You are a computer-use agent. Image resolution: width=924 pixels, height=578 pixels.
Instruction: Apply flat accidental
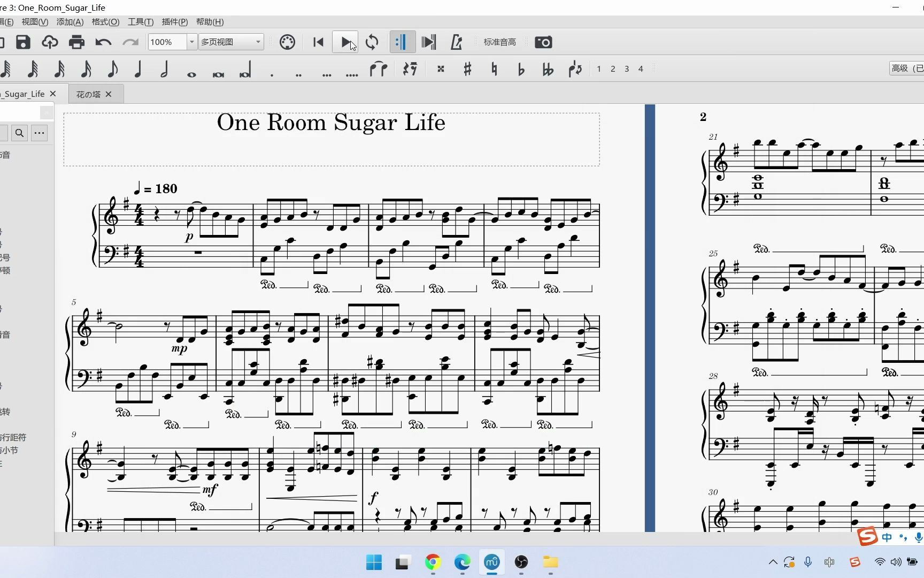point(521,69)
